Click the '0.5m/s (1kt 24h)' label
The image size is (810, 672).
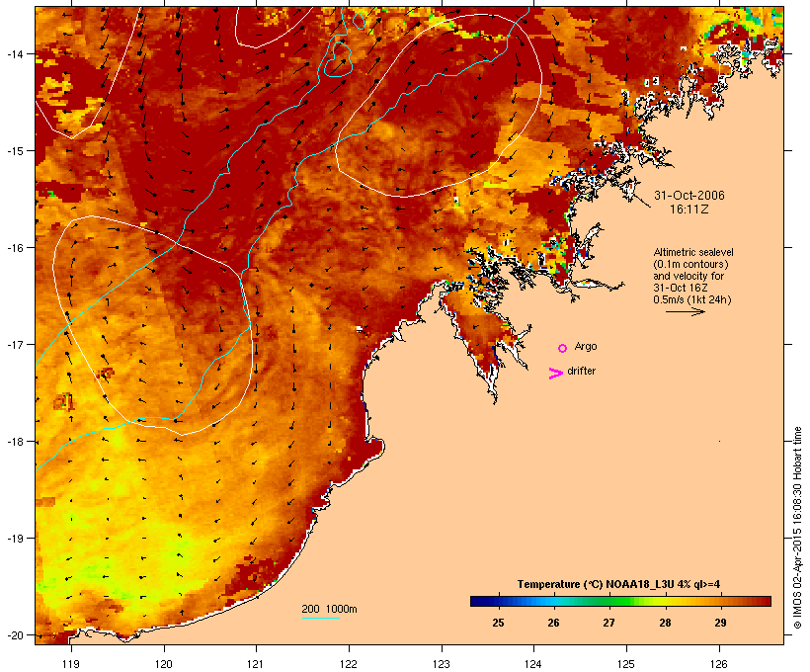coord(692,299)
